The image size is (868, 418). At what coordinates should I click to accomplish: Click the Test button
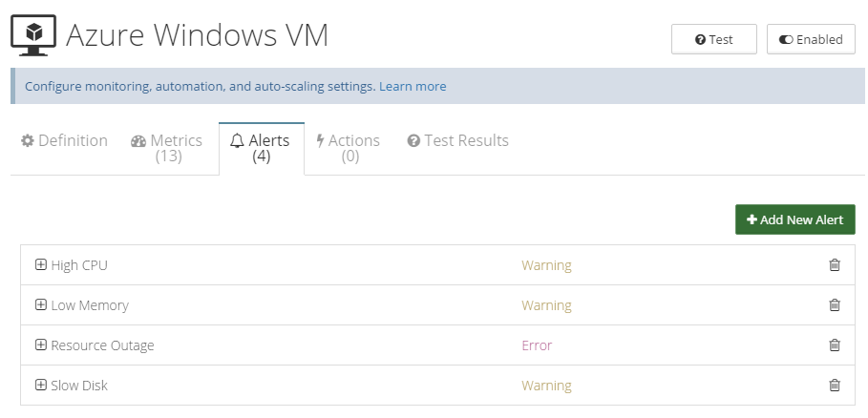pos(713,39)
